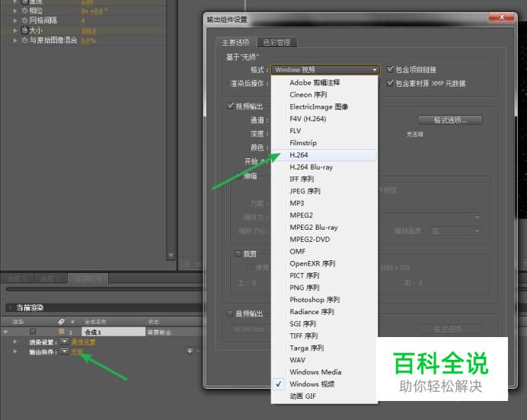Image resolution: width=527 pixels, height=420 pixels.
Task: Open the 最佳设置 render settings link
Action: 83,342
